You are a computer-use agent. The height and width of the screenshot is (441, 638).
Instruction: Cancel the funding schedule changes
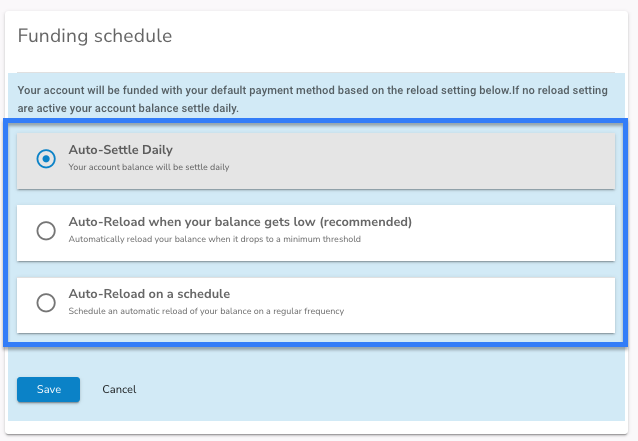119,389
